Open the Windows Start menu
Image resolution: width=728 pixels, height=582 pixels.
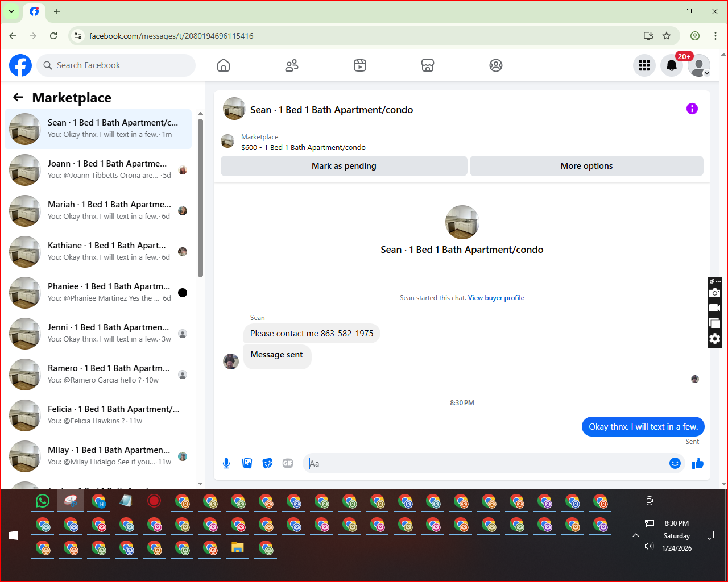tap(14, 535)
